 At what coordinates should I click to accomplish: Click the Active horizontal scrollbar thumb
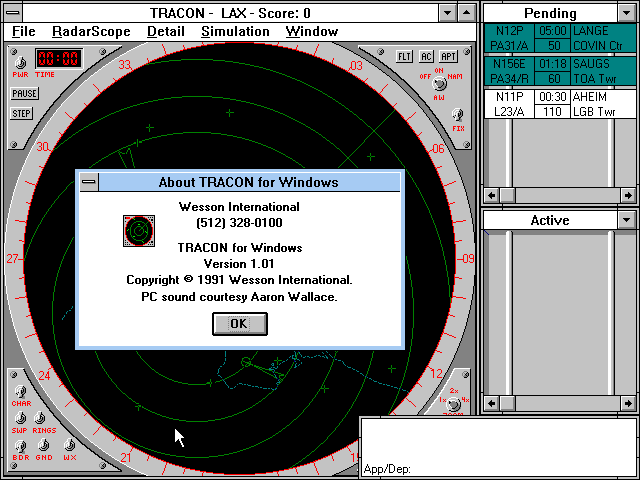[x=508, y=404]
